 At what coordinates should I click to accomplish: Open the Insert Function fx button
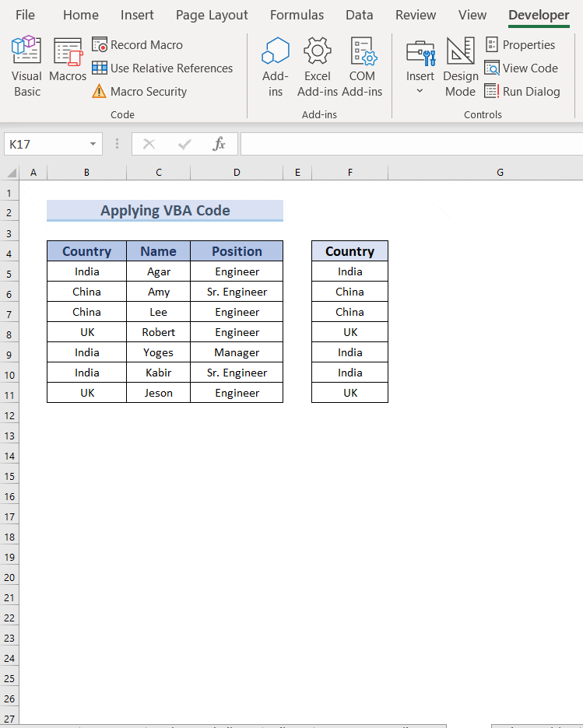coord(219,145)
